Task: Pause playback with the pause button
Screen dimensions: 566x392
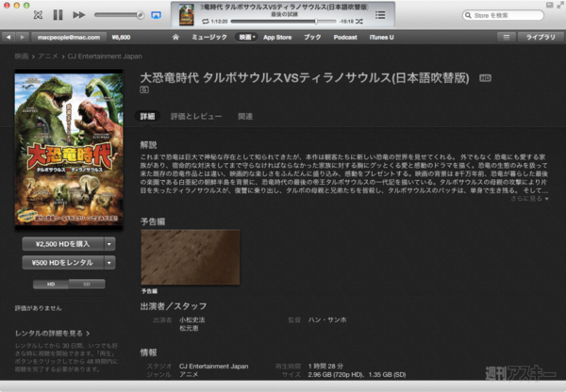Action: 58,15
